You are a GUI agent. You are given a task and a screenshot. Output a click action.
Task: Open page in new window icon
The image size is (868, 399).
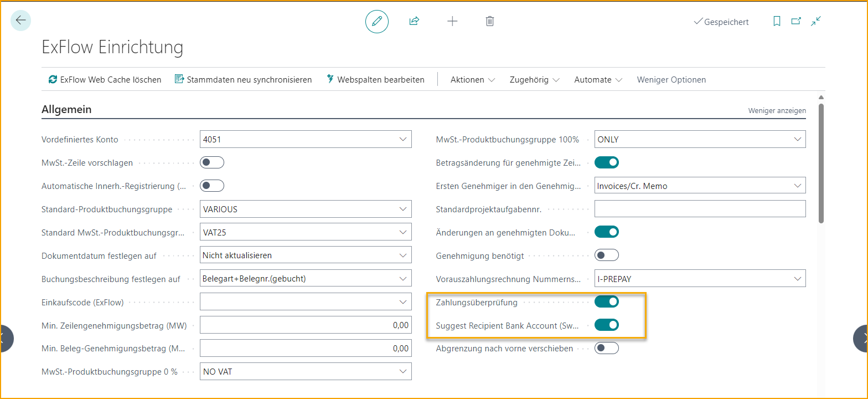(796, 21)
